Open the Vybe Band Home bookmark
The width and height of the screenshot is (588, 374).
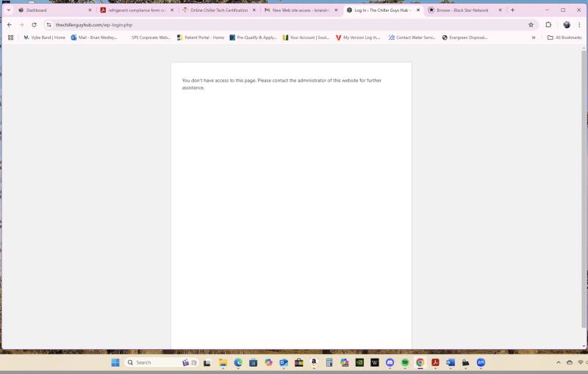tap(44, 37)
